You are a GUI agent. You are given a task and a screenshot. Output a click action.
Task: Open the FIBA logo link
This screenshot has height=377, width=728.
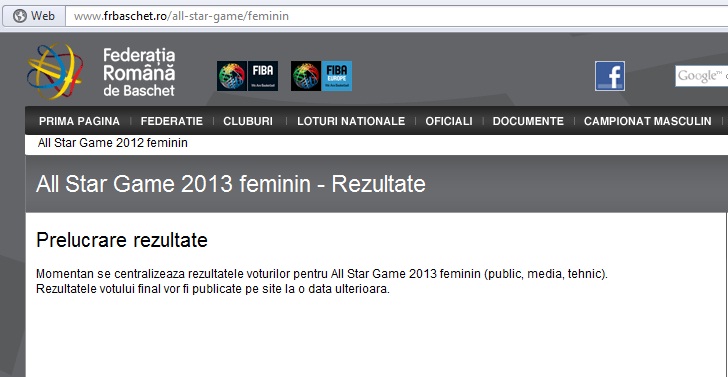[247, 76]
